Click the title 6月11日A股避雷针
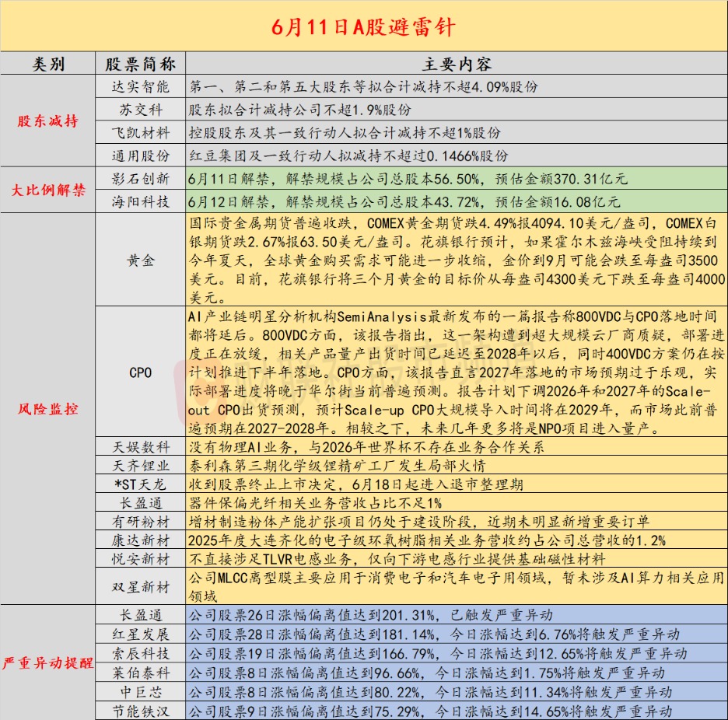Screen dimensions: 728x720 [x=363, y=27]
